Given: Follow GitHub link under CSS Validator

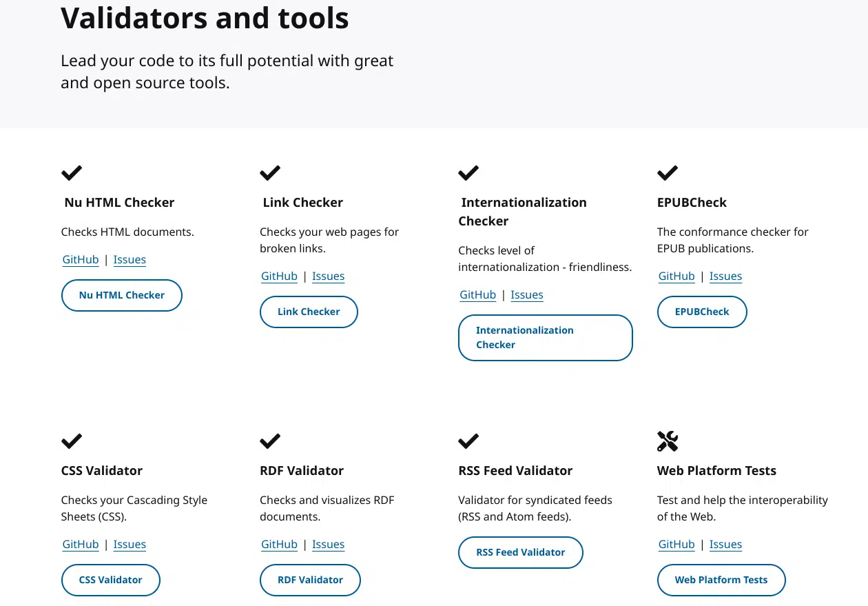Looking at the screenshot, I should [81, 545].
